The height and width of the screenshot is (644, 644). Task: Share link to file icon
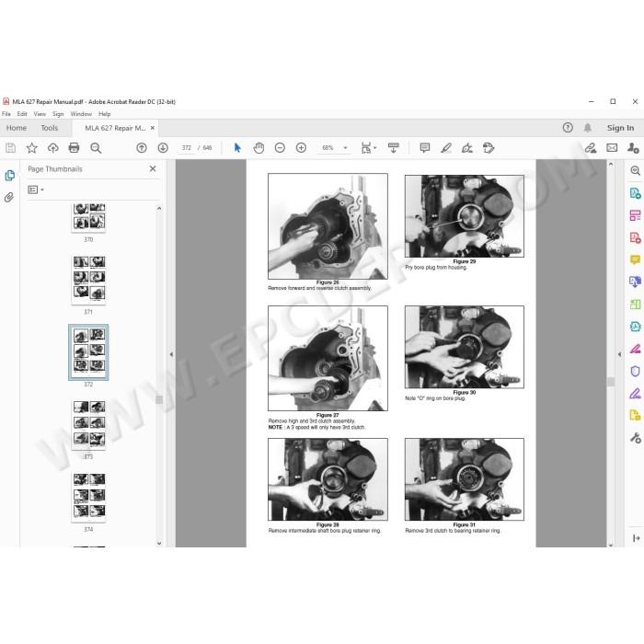click(x=591, y=148)
